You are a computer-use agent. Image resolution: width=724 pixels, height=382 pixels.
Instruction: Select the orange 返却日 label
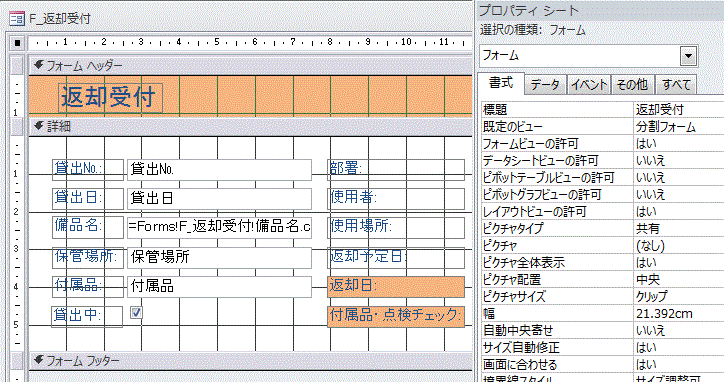pyautogui.click(x=396, y=287)
